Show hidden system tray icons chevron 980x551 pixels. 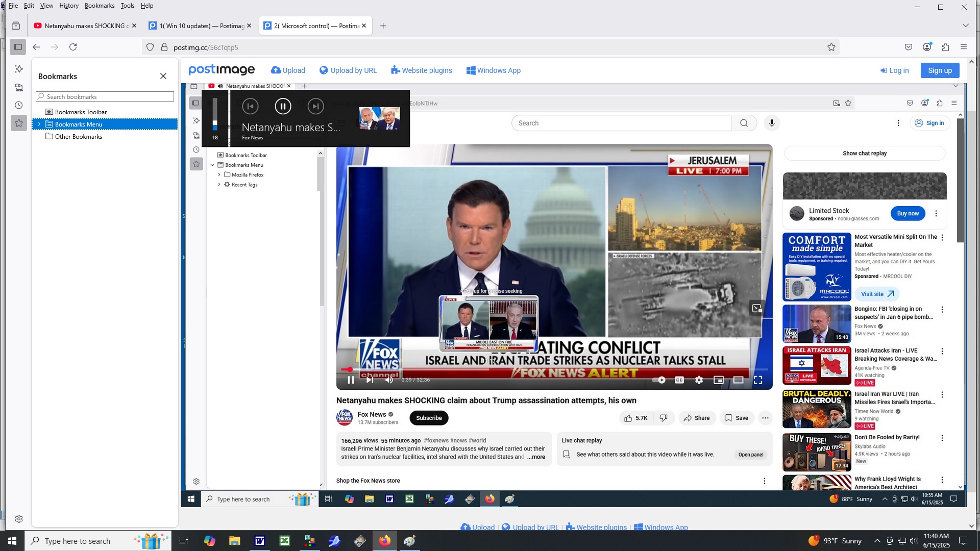coord(877,541)
